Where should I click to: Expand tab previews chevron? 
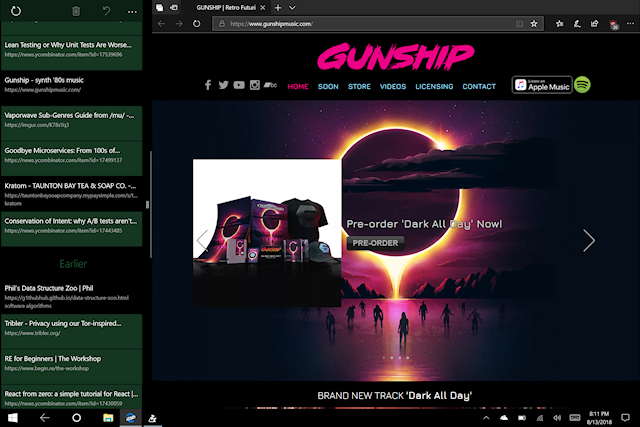coord(292,7)
